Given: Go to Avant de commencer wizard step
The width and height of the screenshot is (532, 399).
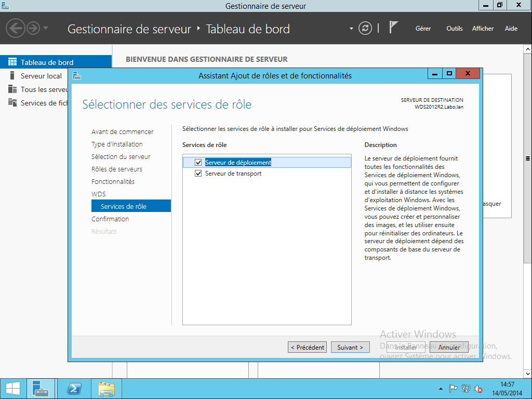Looking at the screenshot, I should [122, 131].
